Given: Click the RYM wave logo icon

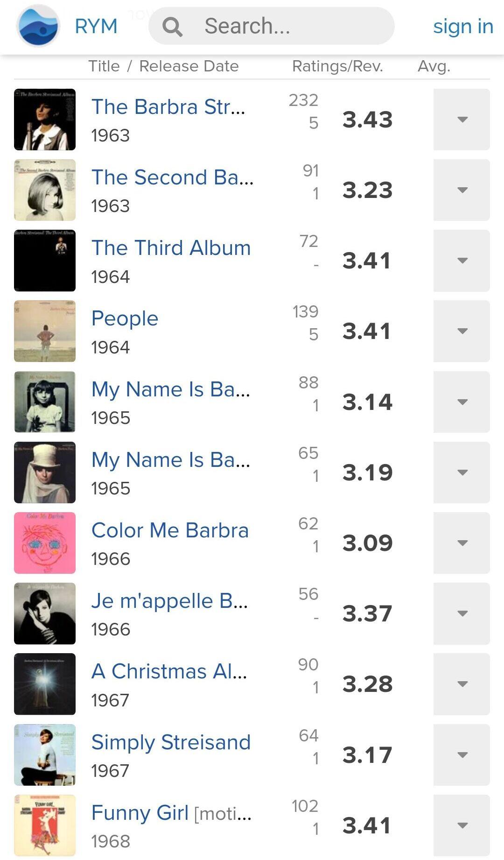Looking at the screenshot, I should 38,26.
